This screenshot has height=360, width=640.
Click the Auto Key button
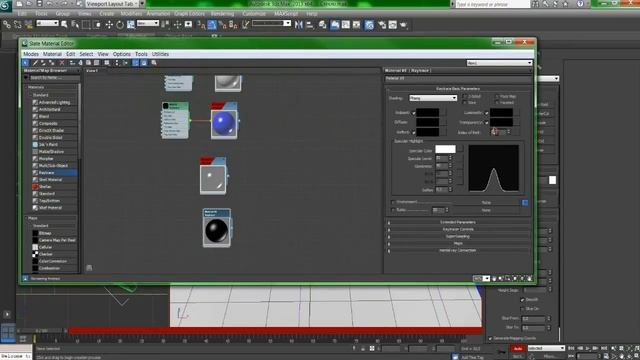click(518, 349)
